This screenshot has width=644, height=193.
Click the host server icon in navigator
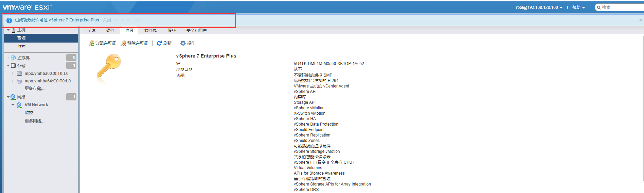point(13,30)
